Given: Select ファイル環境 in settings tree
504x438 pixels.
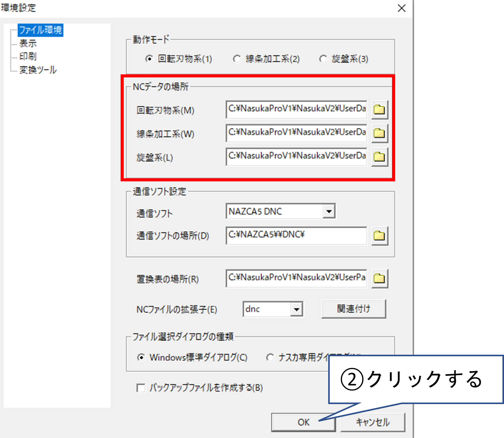Looking at the screenshot, I should click(x=40, y=30).
